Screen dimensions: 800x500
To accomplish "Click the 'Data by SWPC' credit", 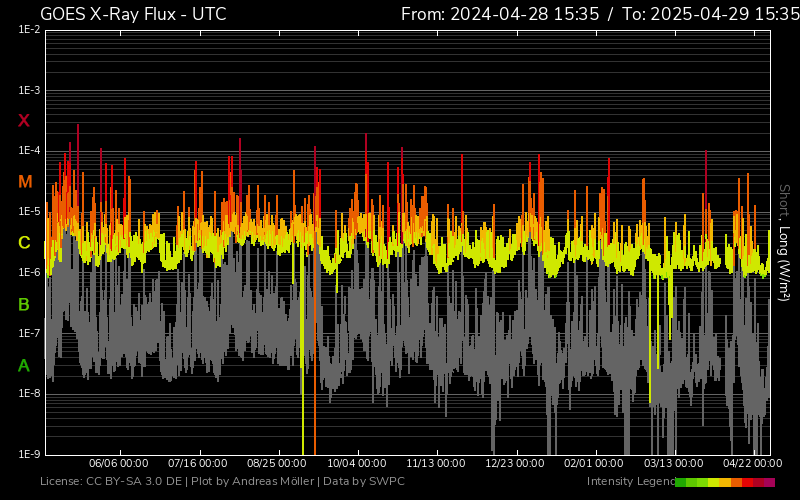I will [364, 481].
